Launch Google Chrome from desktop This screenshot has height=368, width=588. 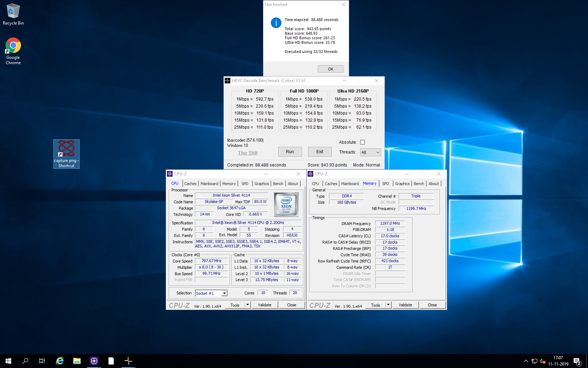click(13, 51)
